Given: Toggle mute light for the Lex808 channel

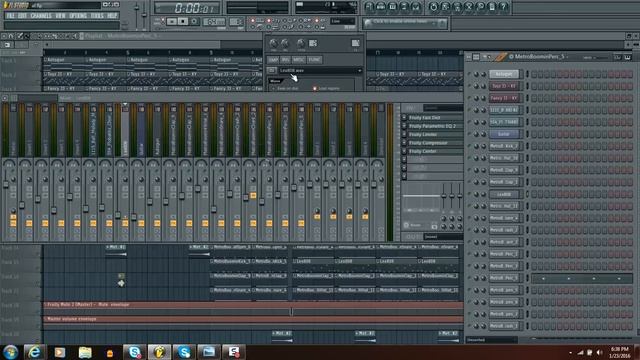Looking at the screenshot, I should [469, 194].
